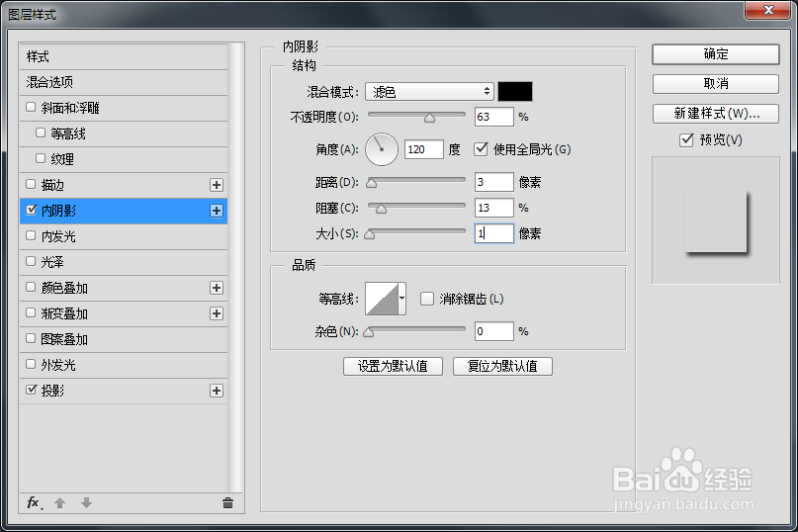798x532 pixels.
Task: Open 内发光 settings row
Action: coord(124,236)
